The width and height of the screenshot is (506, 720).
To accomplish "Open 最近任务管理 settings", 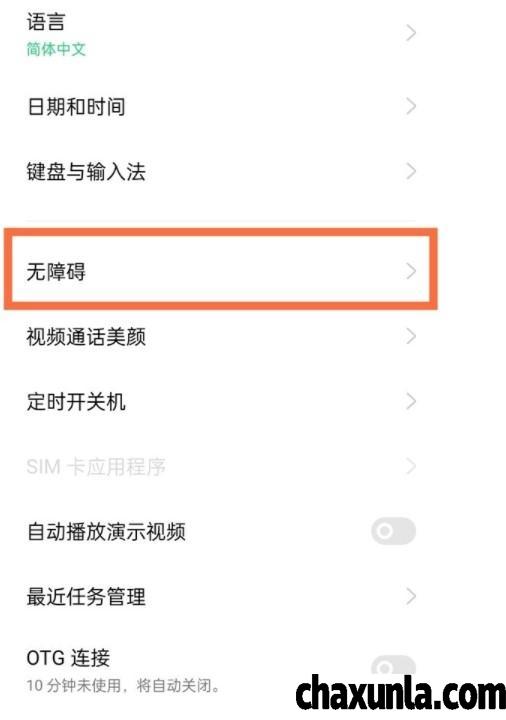I will pos(220,596).
